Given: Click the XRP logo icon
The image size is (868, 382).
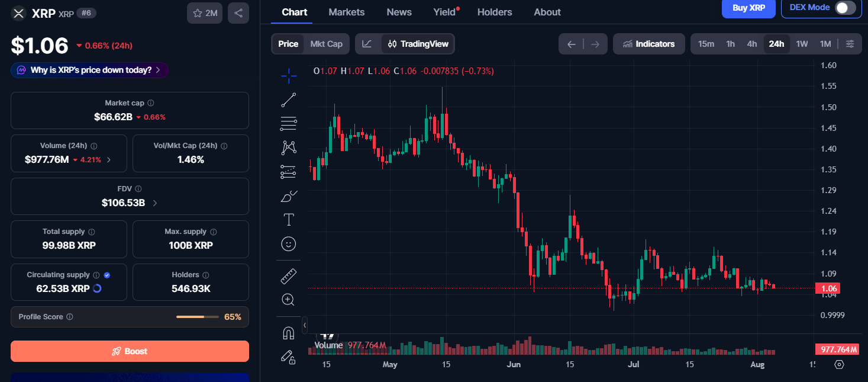Looking at the screenshot, I should click(19, 13).
